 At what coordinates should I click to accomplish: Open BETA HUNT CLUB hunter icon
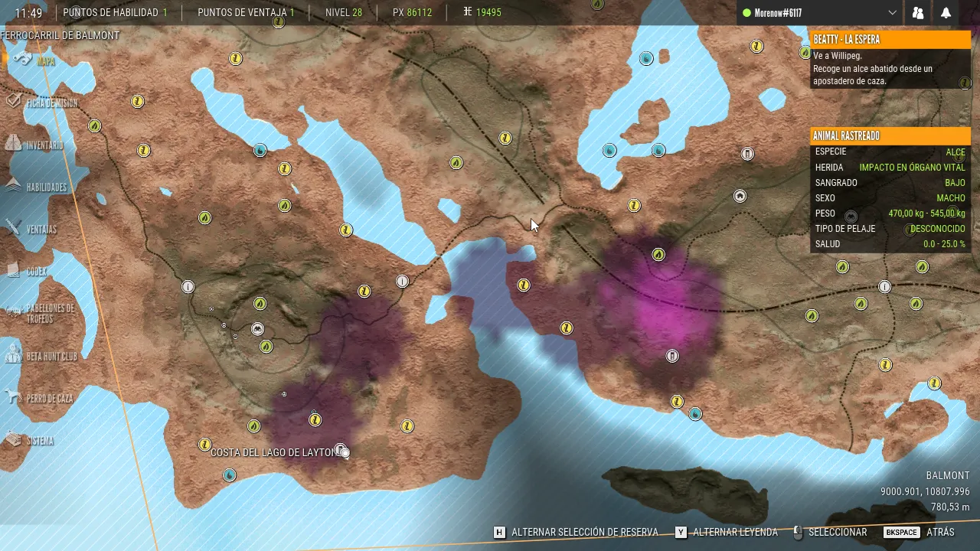click(x=13, y=355)
